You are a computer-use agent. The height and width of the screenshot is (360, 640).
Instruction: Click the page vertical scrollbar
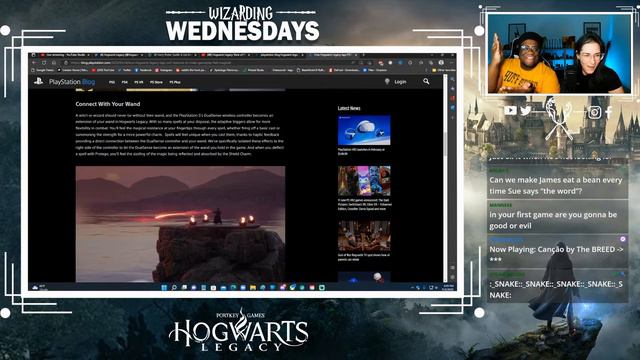tap(445, 143)
